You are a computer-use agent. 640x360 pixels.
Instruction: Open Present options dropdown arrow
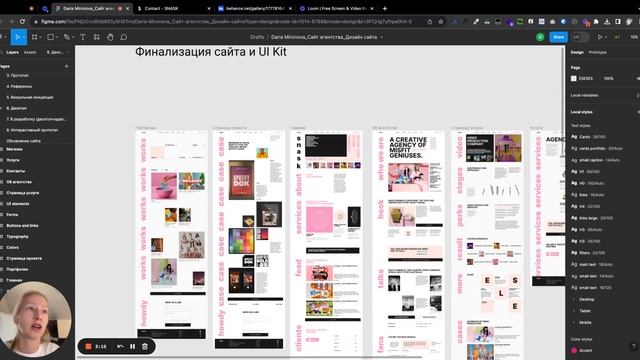click(x=606, y=37)
